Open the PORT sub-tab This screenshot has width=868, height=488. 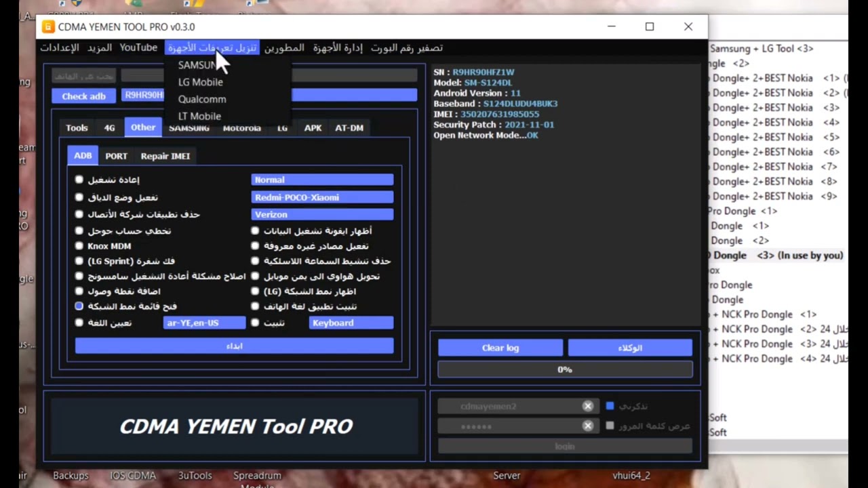pyautogui.click(x=116, y=156)
